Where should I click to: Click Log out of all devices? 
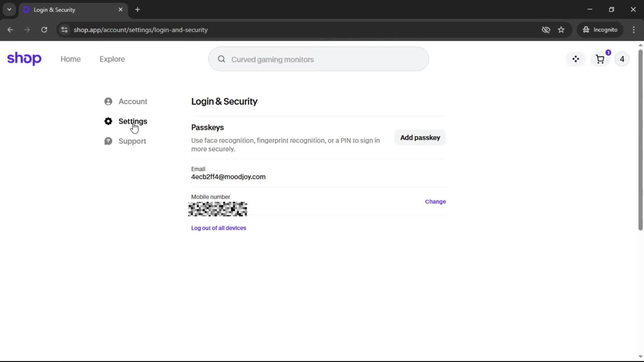(x=218, y=228)
